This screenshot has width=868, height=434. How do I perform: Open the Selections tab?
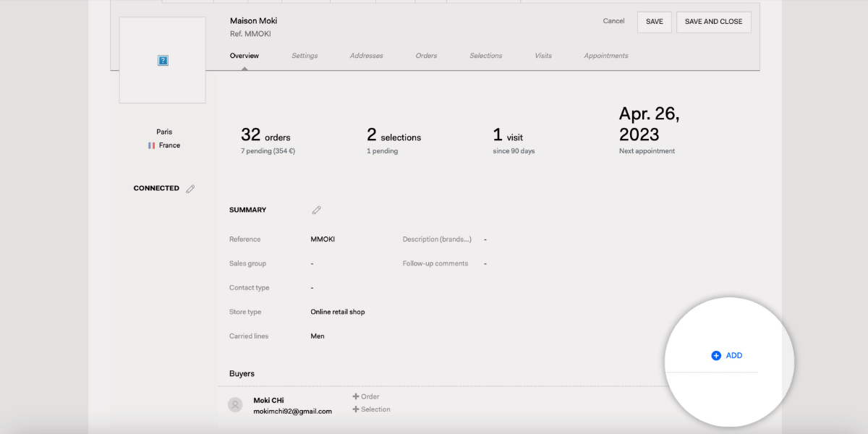(x=486, y=56)
